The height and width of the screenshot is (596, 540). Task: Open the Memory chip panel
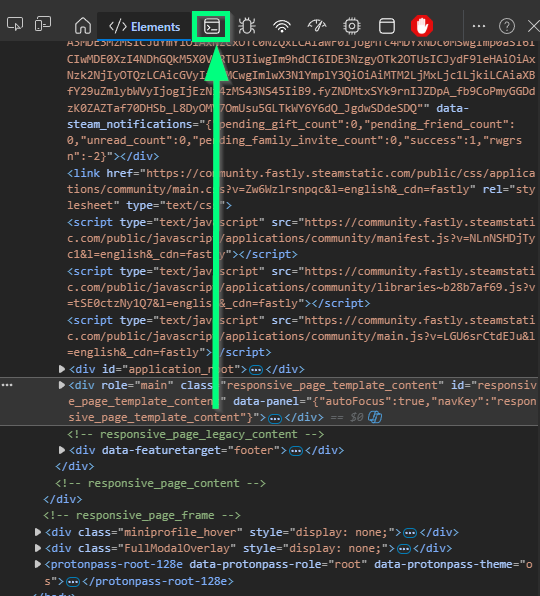tap(352, 26)
